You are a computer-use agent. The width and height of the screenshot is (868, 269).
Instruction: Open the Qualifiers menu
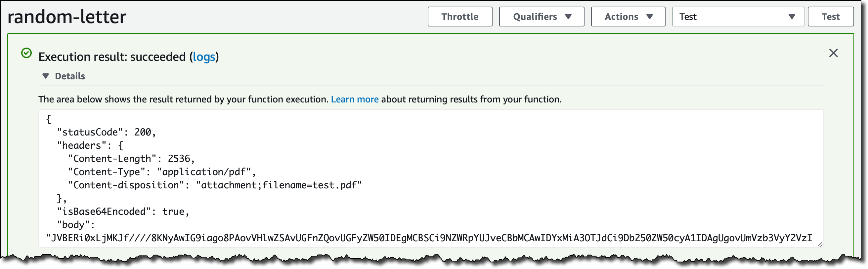pos(541,16)
